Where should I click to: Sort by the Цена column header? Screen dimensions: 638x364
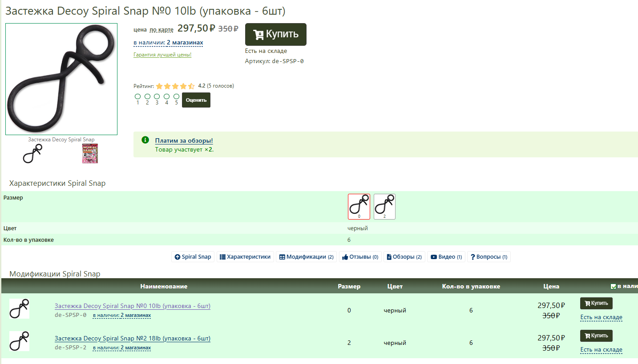tap(551, 286)
